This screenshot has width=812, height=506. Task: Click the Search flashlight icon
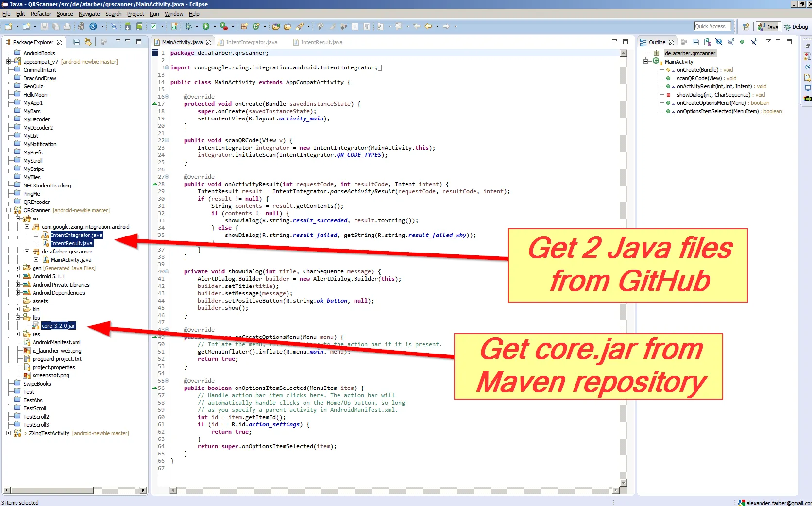300,26
